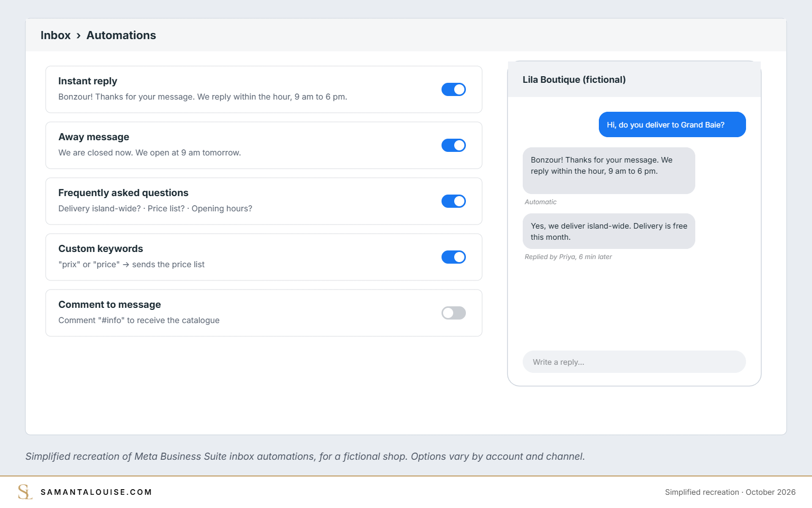Select the Frequently asked questions heading
The width and height of the screenshot is (812, 508).
123,193
